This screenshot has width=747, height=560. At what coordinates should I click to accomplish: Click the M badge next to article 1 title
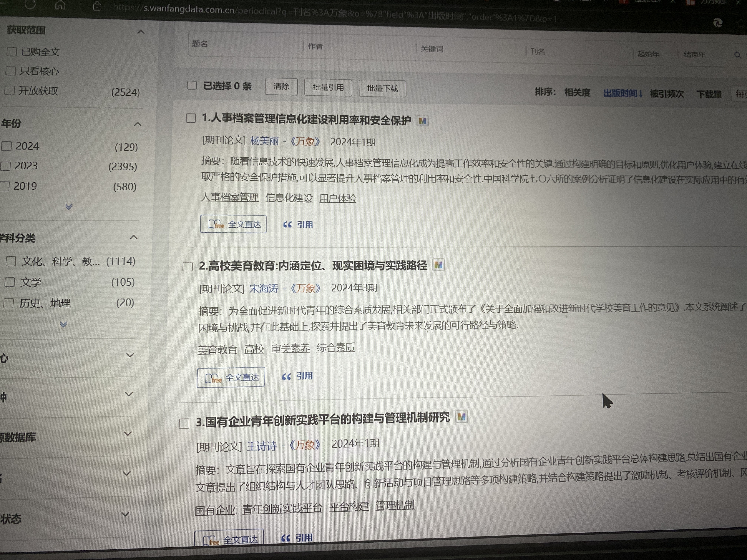tap(422, 121)
